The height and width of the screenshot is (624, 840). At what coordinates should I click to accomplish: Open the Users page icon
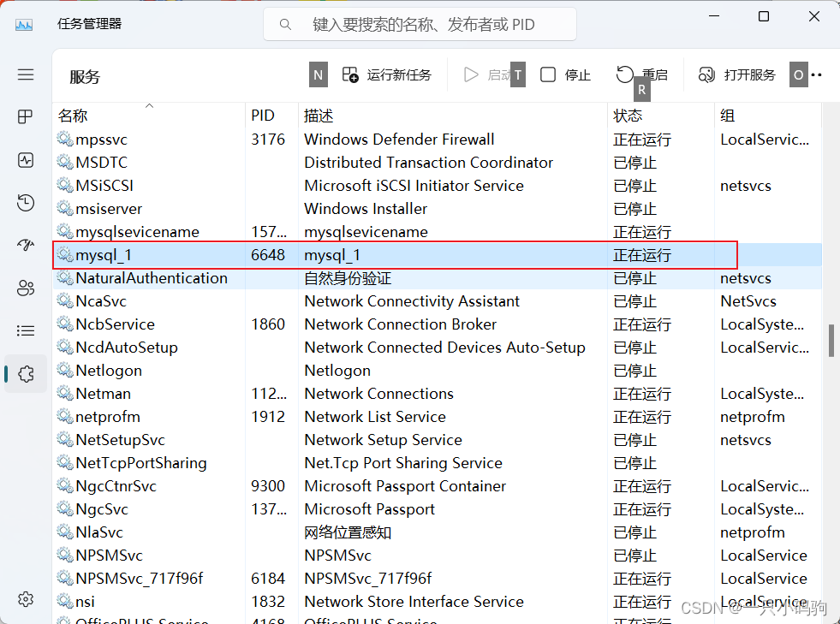point(25,288)
